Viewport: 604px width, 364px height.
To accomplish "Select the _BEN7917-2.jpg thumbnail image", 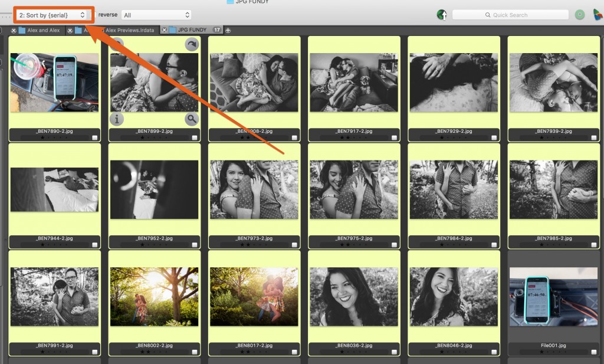I will 354,83.
